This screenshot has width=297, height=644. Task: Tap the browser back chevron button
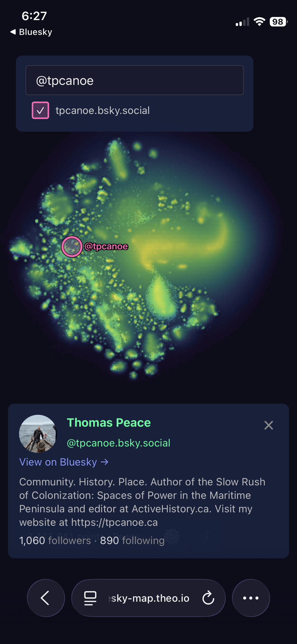pos(46,598)
